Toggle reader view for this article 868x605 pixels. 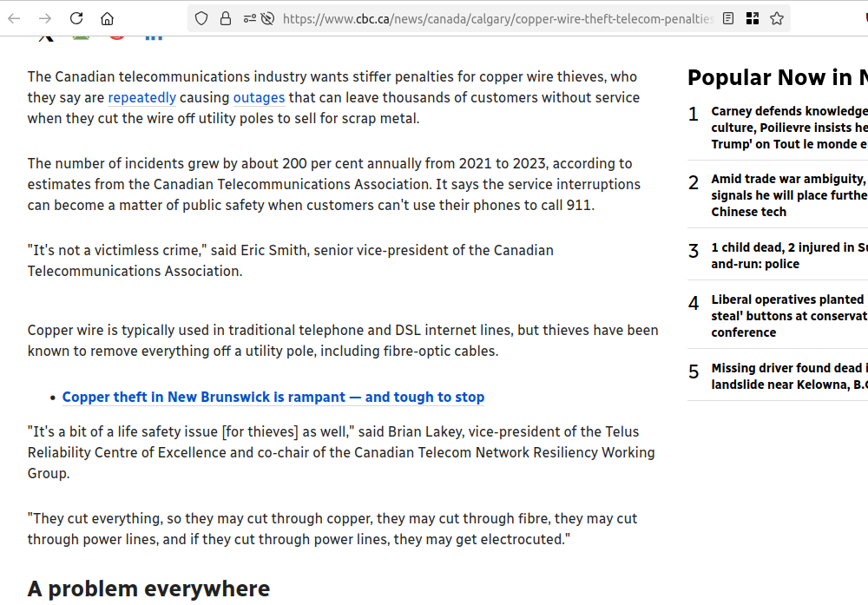click(x=728, y=19)
